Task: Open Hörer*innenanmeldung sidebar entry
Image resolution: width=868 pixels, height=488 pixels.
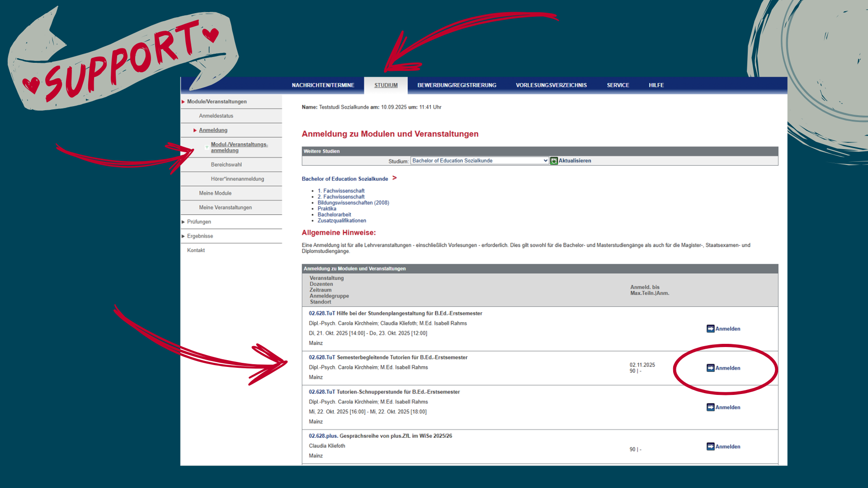Action: click(x=237, y=179)
